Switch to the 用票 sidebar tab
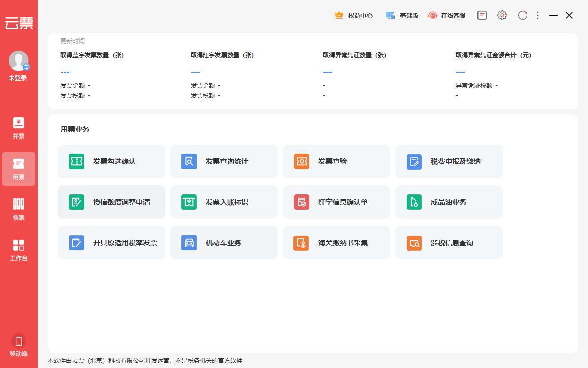Viewport: 588px width, 368px height. (19, 169)
